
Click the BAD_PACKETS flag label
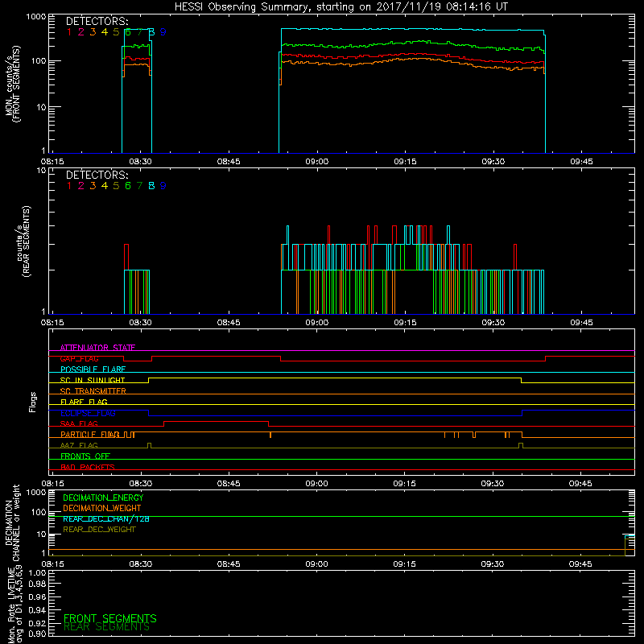coord(88,468)
